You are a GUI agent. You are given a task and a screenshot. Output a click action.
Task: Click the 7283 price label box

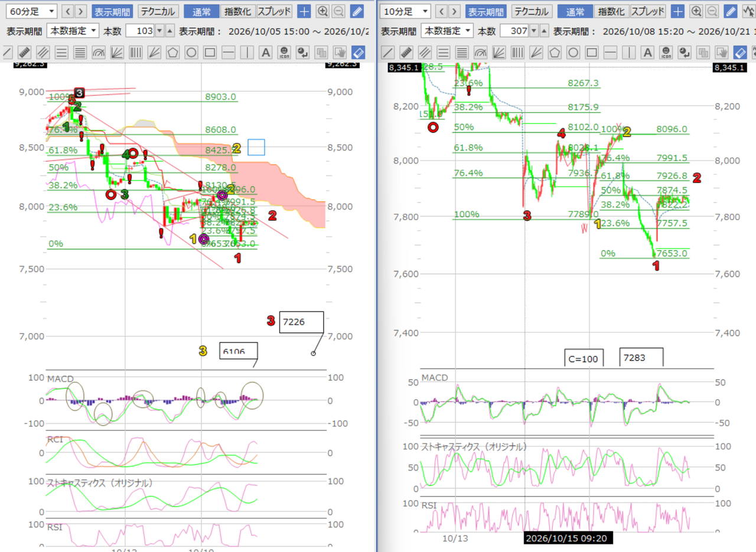tap(641, 357)
